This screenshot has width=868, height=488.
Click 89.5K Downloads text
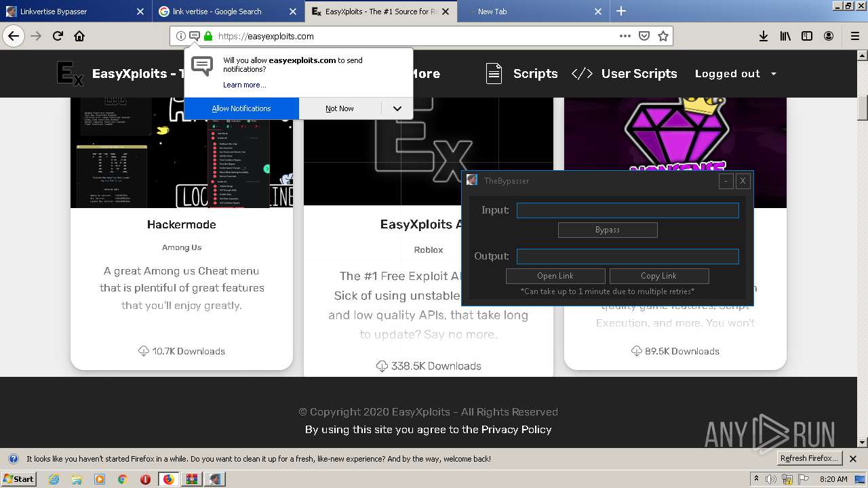[x=682, y=351]
